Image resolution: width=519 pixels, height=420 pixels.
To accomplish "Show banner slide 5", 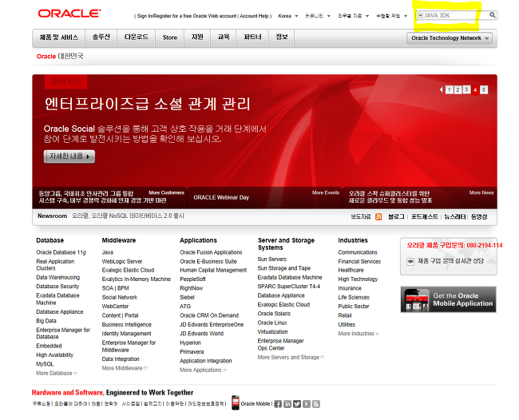I will tap(484, 89).
